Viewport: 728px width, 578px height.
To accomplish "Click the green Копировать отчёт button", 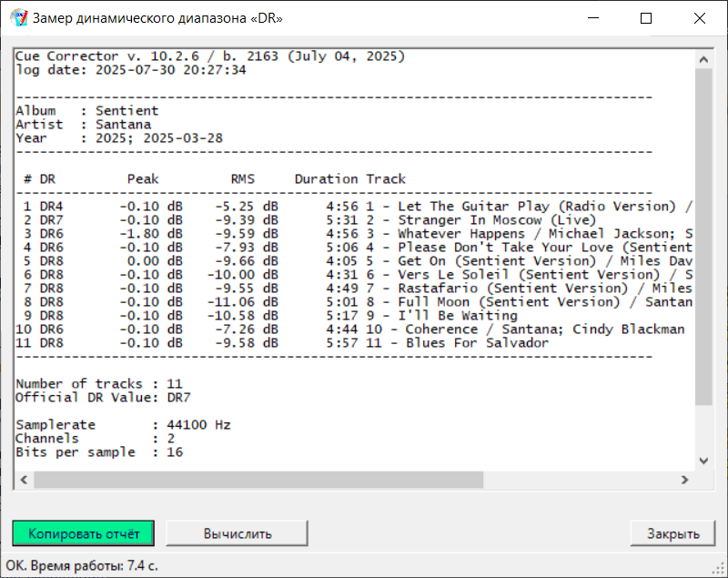I will 84,533.
